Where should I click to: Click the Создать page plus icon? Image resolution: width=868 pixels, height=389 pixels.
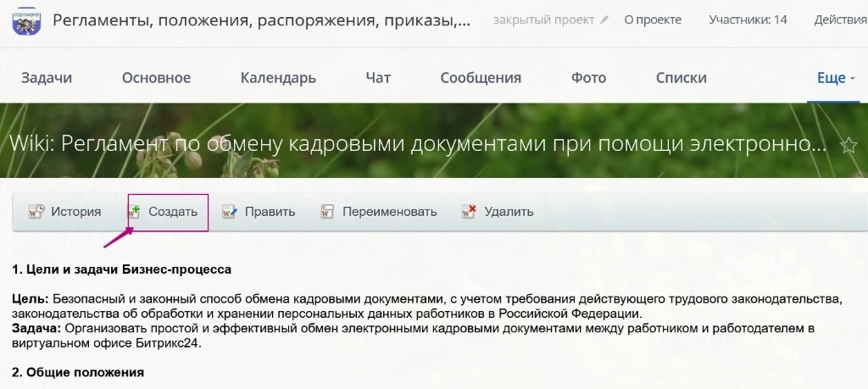(134, 211)
